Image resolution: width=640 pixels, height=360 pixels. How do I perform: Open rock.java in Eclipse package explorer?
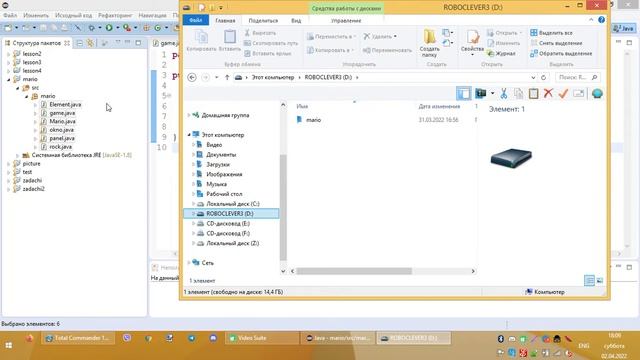point(60,147)
